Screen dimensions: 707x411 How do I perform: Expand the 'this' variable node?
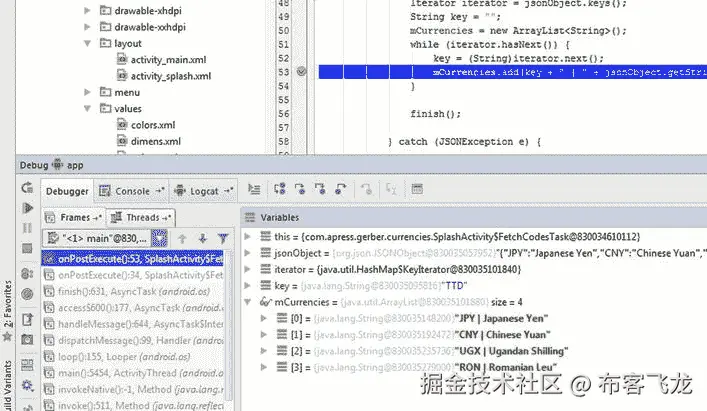(247, 236)
